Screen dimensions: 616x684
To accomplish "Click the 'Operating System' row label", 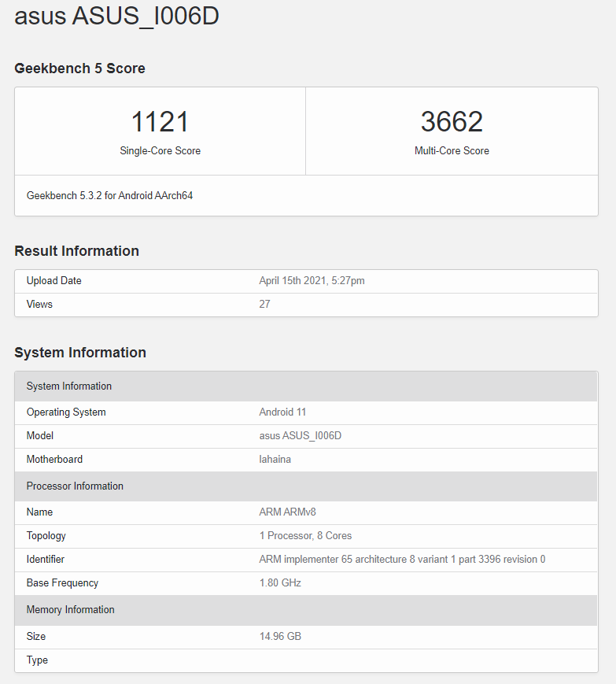I will (x=66, y=412).
